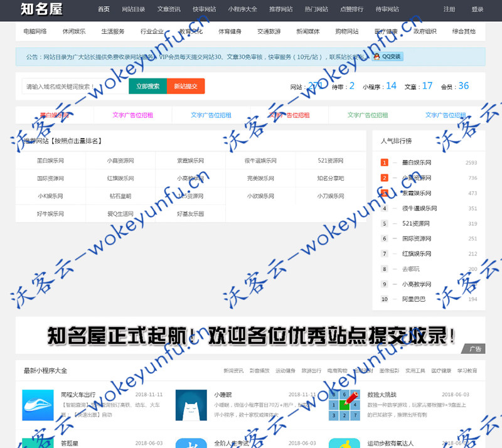The height and width of the screenshot is (448, 502).
Task: Open 文章资讯 in the top navigation
Action: (x=169, y=9)
